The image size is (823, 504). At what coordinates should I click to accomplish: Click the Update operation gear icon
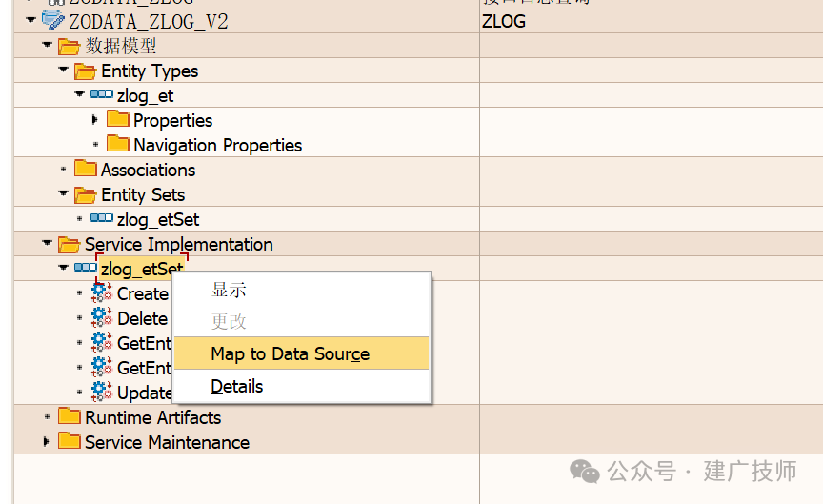(102, 392)
